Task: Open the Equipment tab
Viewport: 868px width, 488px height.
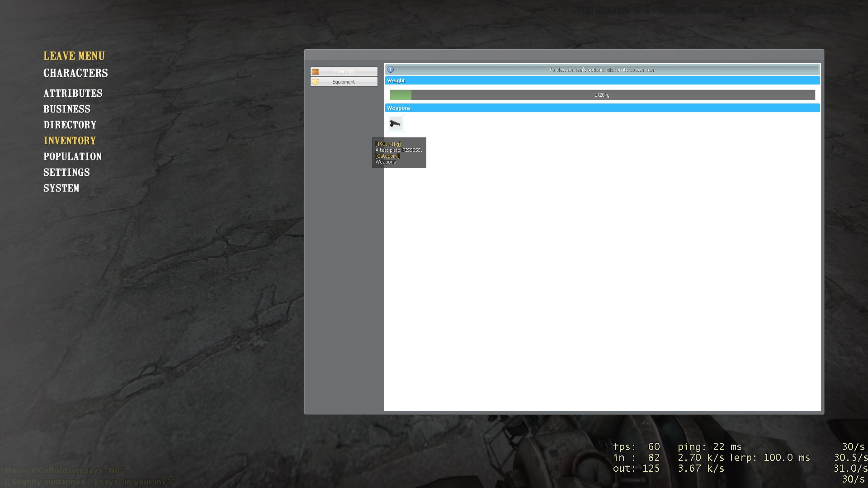Action: (344, 82)
